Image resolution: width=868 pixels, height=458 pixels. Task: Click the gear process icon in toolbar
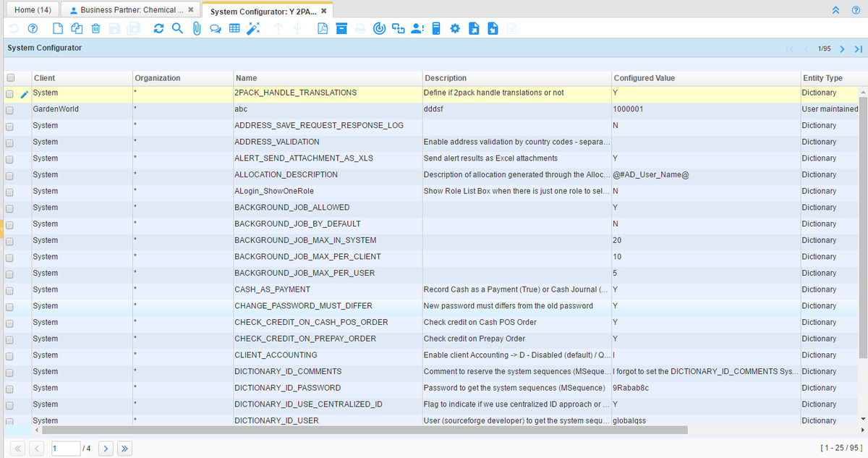pyautogui.click(x=455, y=29)
